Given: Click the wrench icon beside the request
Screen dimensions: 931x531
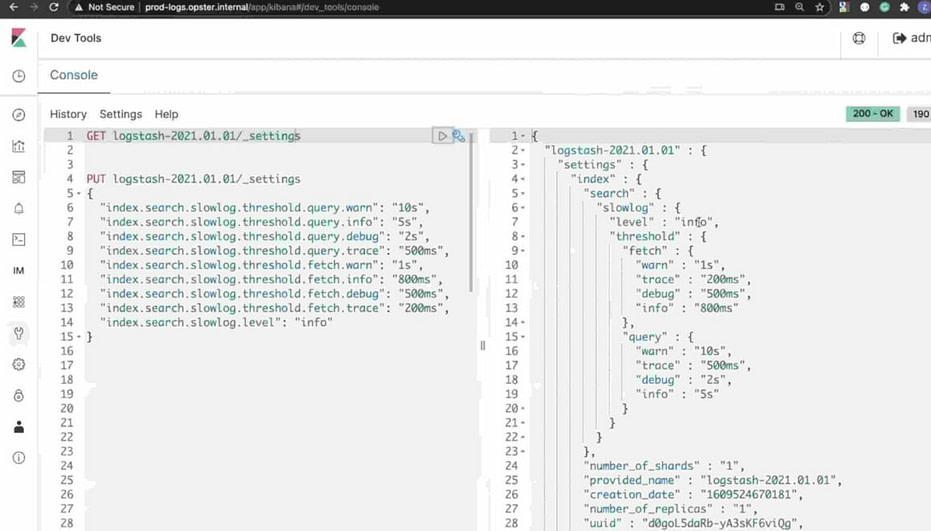Looking at the screenshot, I should point(459,136).
